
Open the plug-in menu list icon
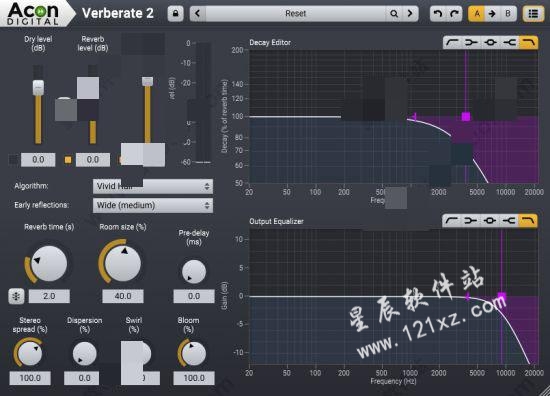(x=533, y=14)
